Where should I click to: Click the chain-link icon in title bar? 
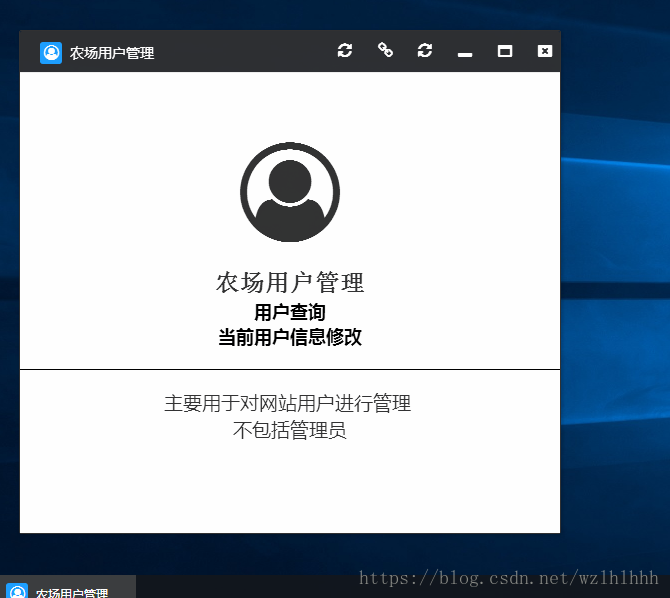click(x=385, y=50)
